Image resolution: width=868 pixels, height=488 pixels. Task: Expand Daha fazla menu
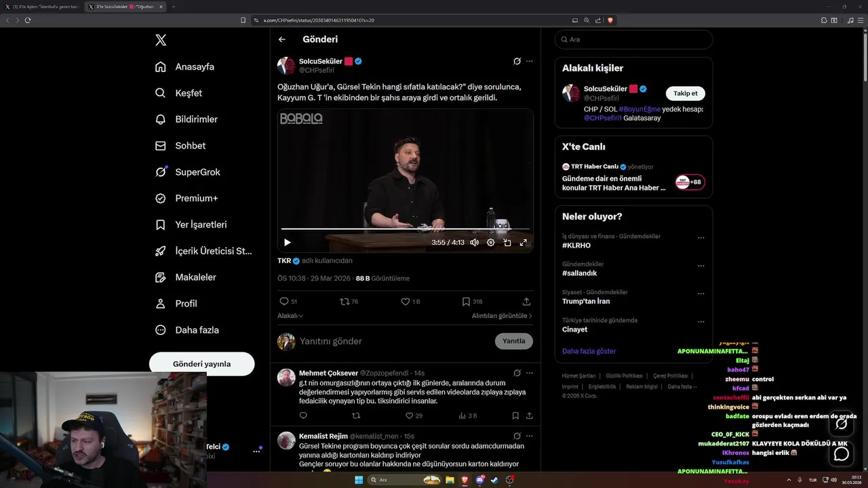(186, 330)
